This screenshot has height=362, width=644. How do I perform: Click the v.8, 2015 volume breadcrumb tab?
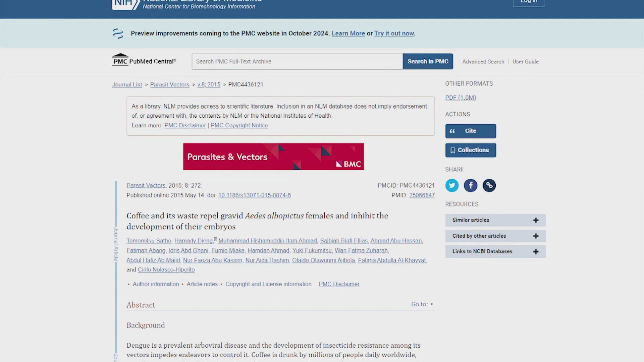(209, 84)
